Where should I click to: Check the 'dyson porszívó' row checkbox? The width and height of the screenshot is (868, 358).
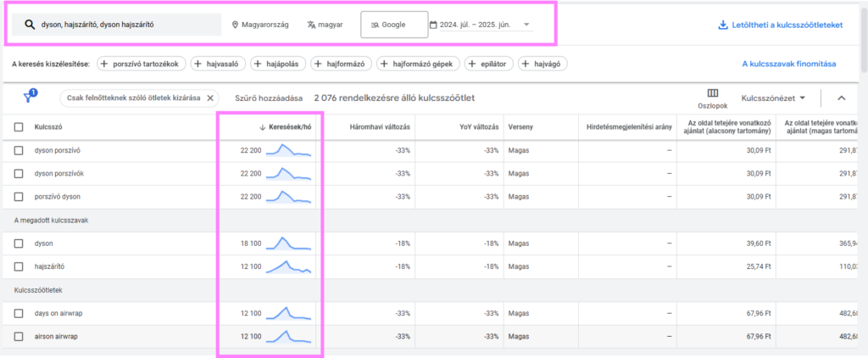pyautogui.click(x=19, y=150)
